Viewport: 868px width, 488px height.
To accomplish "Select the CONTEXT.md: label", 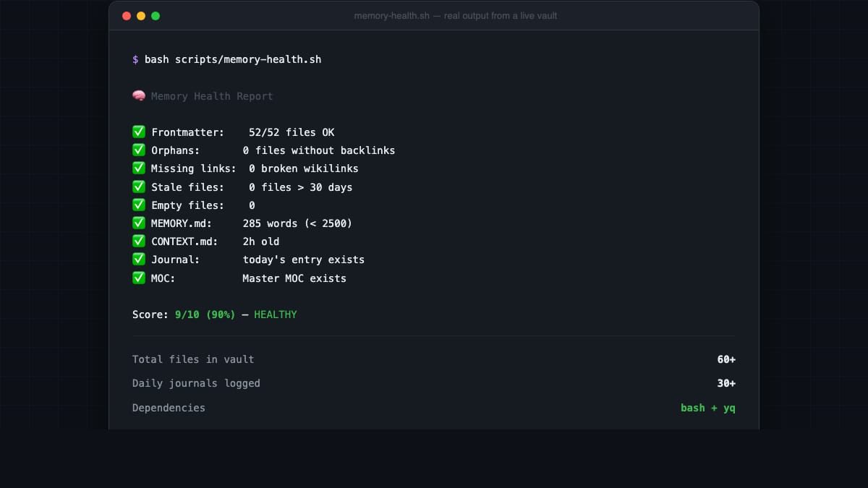I will point(185,241).
